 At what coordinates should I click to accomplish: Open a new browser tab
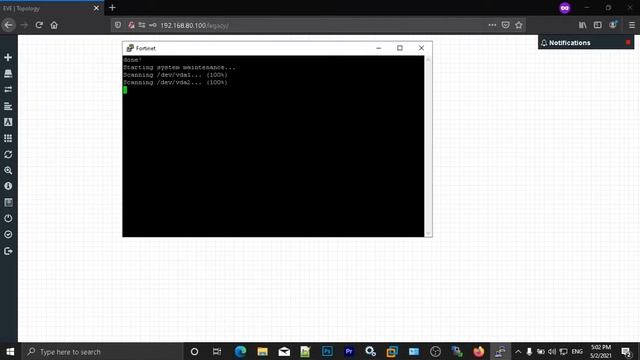[112, 8]
